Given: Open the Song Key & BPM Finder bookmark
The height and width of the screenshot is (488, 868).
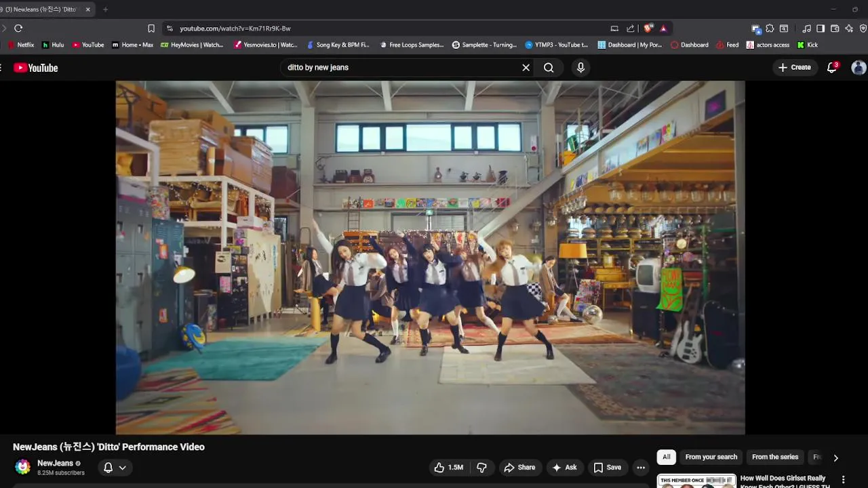Looking at the screenshot, I should click(338, 45).
